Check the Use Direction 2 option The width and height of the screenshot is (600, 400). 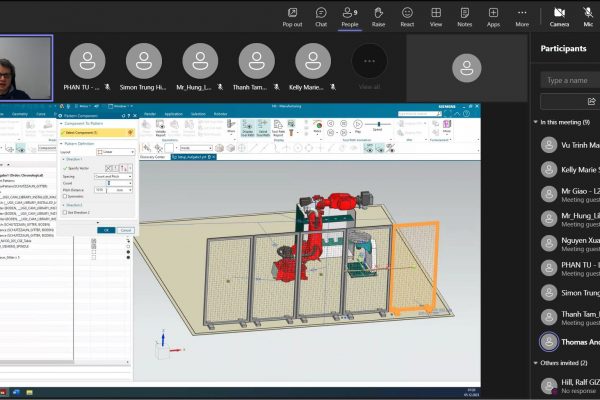coord(65,212)
